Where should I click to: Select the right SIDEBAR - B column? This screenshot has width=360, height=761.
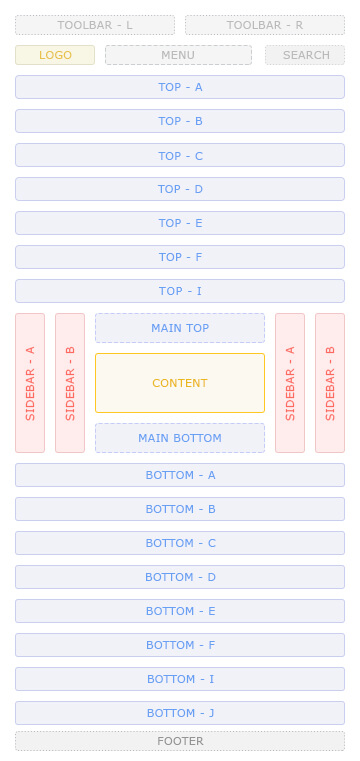(x=330, y=383)
